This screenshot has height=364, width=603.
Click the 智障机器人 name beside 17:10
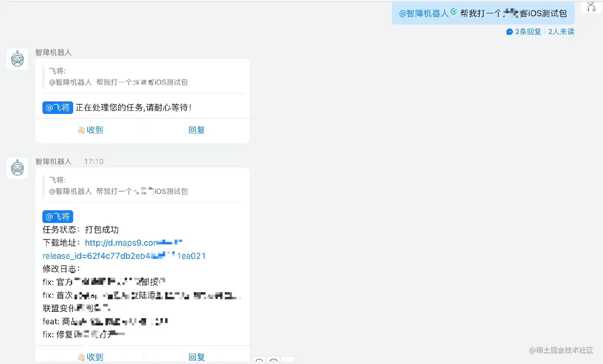(x=53, y=161)
